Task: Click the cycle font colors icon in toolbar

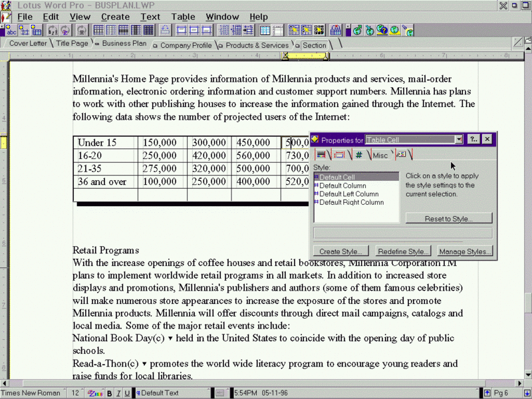Action: (65, 31)
